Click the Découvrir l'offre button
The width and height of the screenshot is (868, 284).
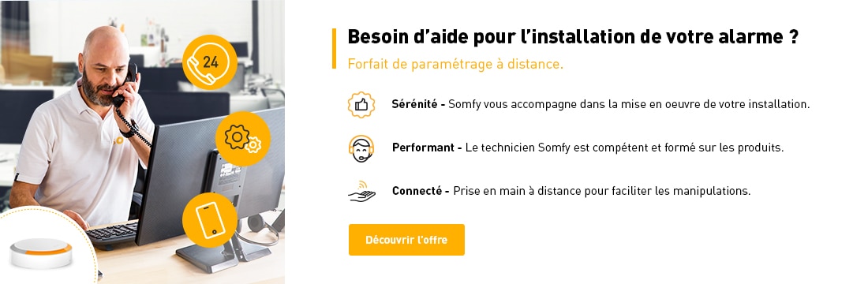pyautogui.click(x=406, y=240)
